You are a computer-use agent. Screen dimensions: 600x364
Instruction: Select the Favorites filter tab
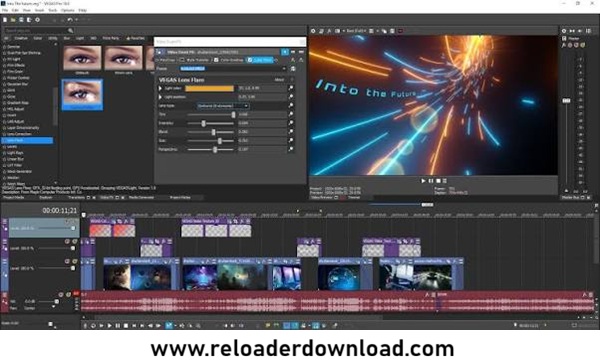point(135,38)
